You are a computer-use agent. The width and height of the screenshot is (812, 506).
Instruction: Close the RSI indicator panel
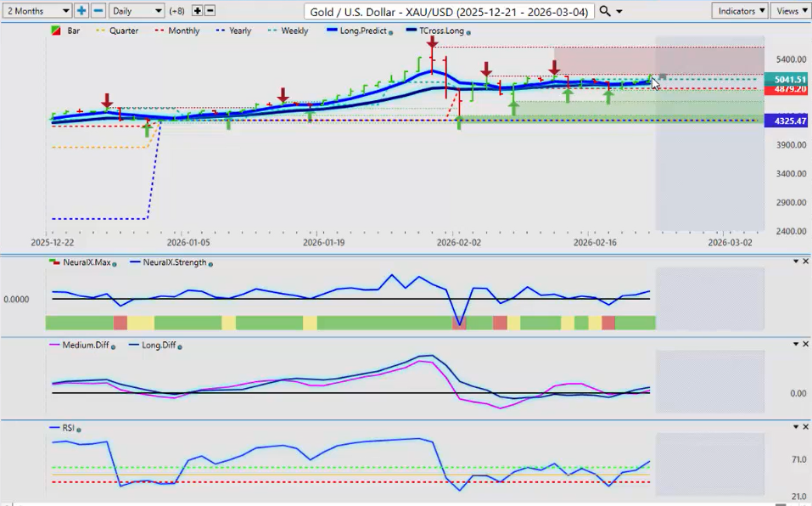click(805, 426)
